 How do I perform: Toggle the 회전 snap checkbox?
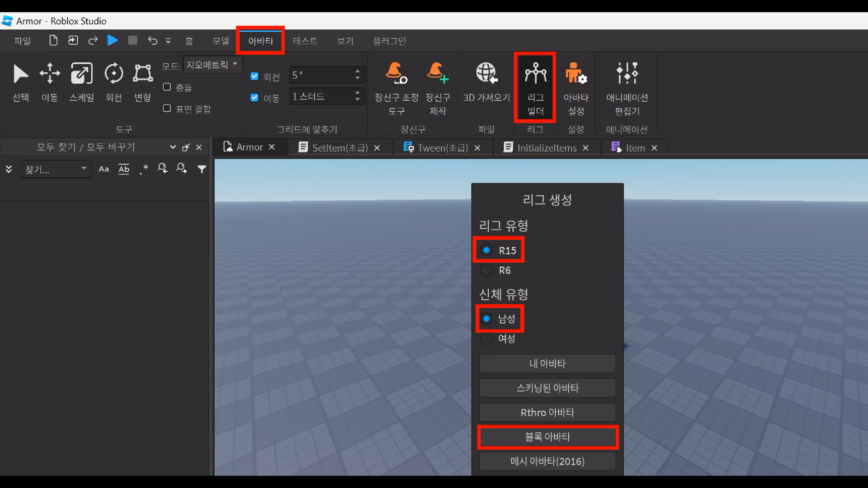pyautogui.click(x=254, y=76)
